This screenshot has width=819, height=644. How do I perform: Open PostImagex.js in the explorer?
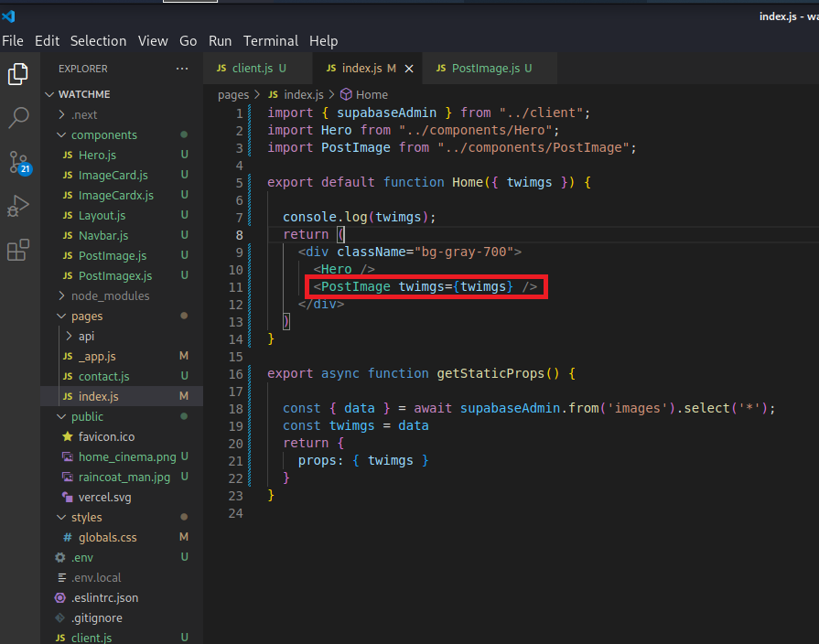(x=122, y=275)
